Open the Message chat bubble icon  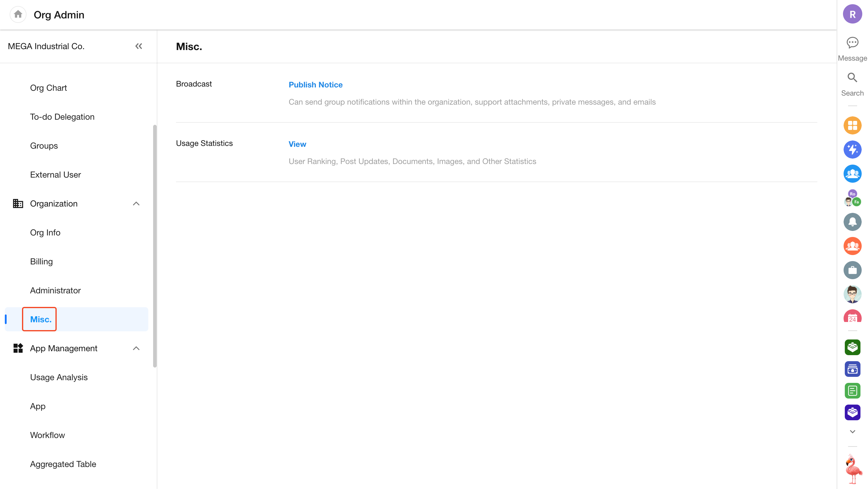coord(852,43)
